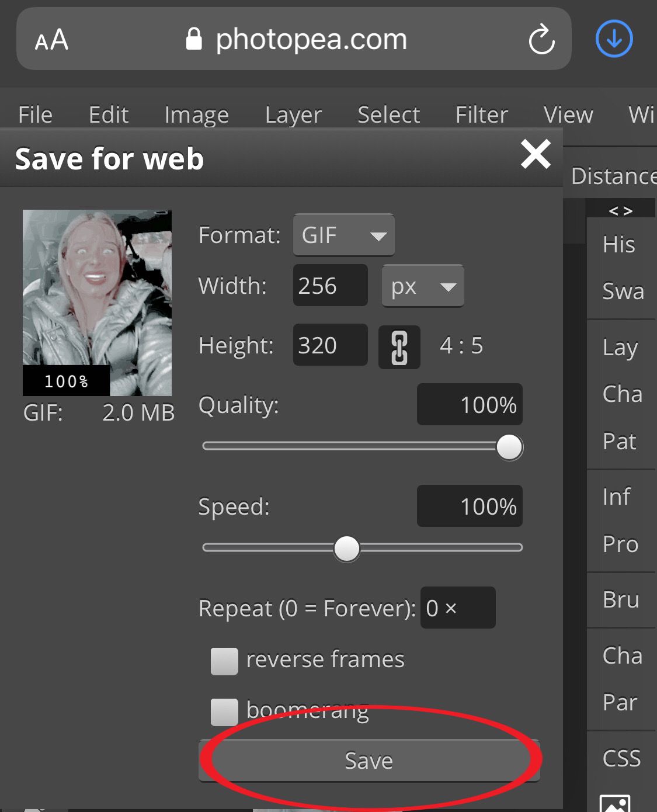Open the CSS side panel
Image resolution: width=657 pixels, height=812 pixels.
[621, 758]
